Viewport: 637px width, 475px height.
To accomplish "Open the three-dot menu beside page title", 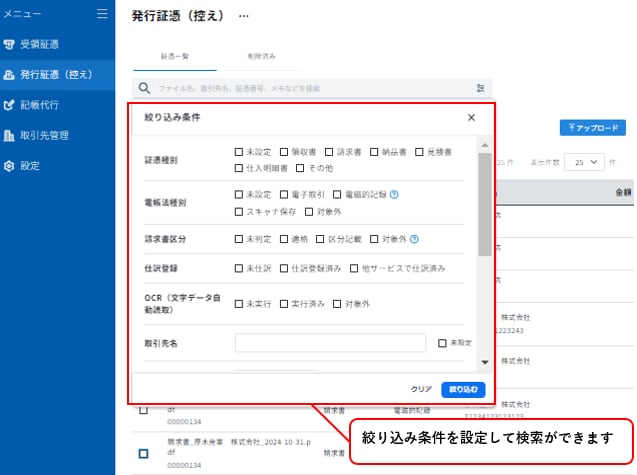I will coord(243,17).
